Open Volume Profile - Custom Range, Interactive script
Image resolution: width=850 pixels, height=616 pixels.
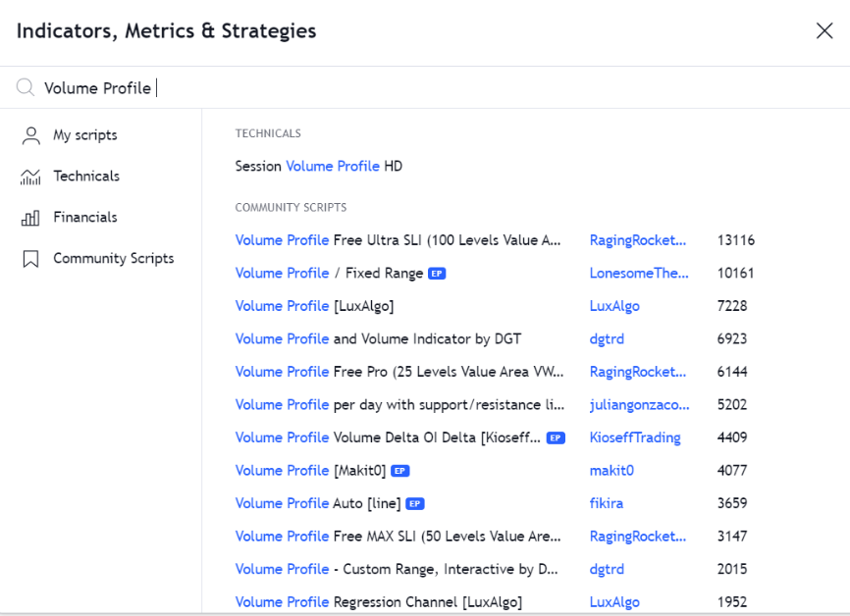[x=397, y=569]
